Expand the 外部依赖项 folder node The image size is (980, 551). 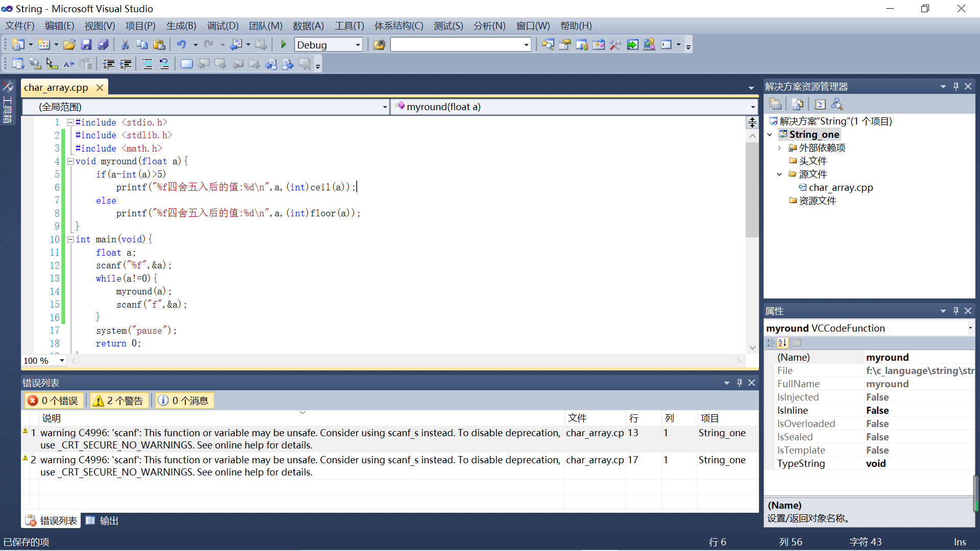[779, 148]
